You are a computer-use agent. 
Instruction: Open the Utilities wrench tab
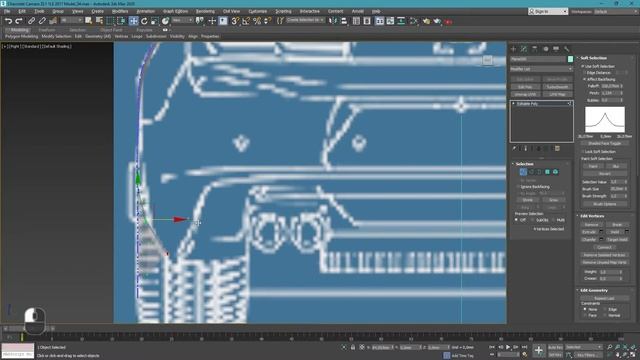pos(567,49)
